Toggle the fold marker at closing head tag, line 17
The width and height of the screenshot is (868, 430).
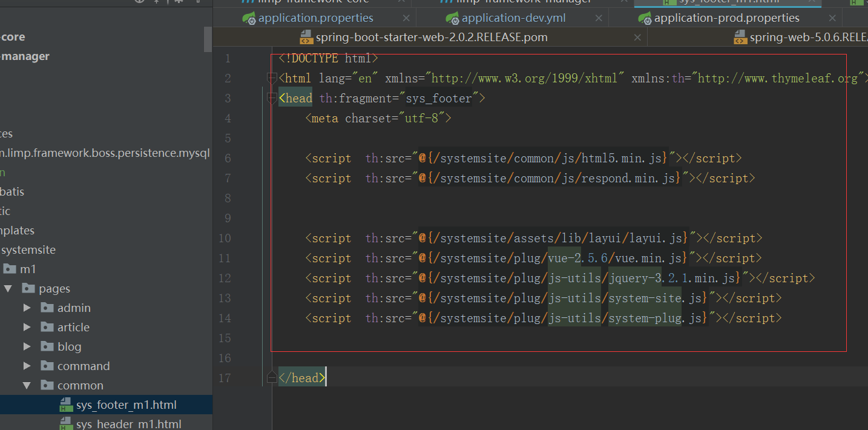[272, 378]
